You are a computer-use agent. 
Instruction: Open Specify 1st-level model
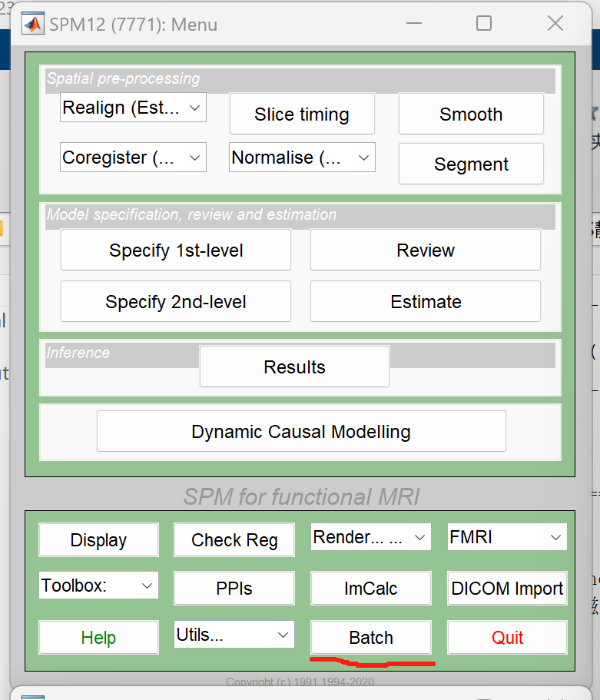pos(176,250)
